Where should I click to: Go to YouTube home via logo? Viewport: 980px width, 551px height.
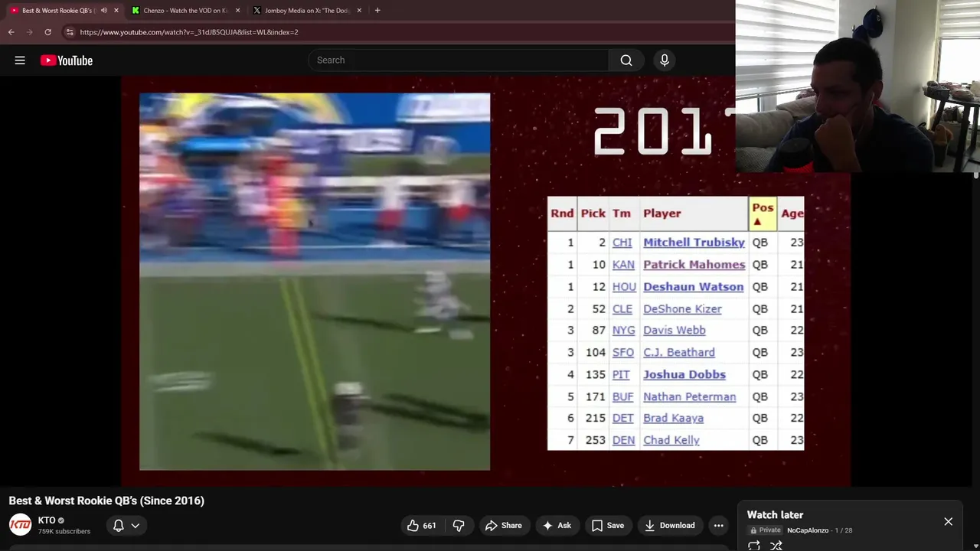[67, 60]
